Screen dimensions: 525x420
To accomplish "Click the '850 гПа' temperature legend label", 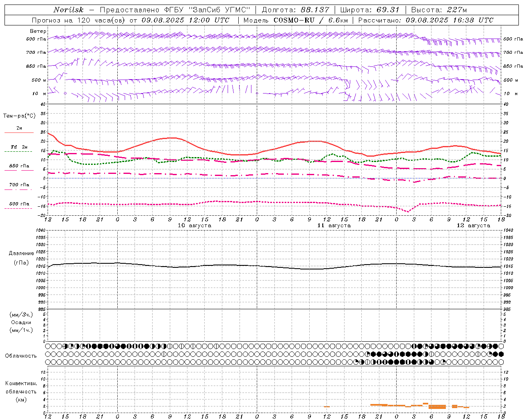I will 19,166.
